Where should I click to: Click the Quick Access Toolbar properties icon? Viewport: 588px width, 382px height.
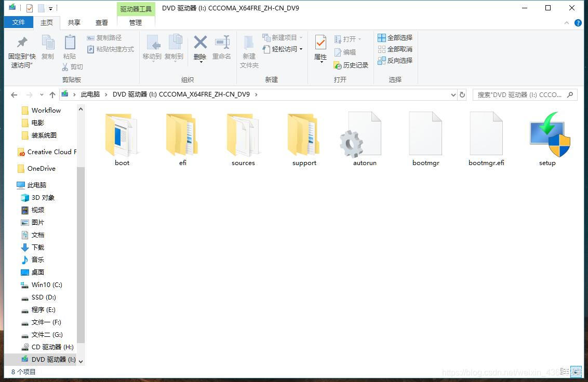coord(29,8)
